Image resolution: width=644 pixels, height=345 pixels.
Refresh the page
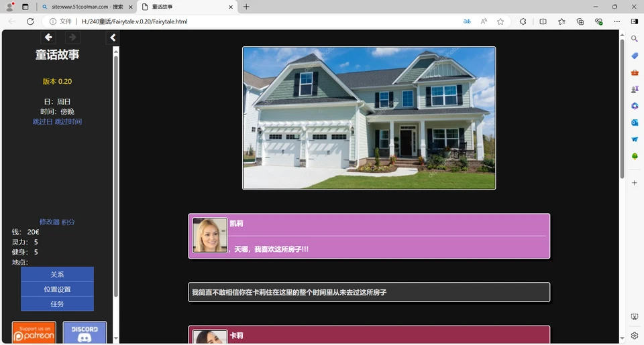point(30,21)
